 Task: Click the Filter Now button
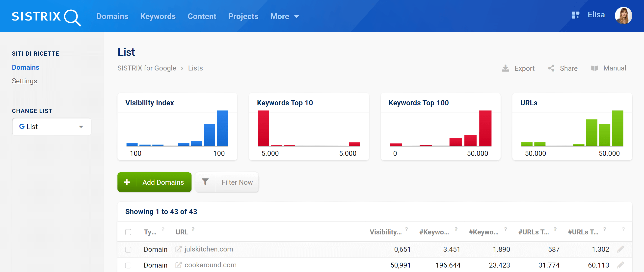click(x=227, y=182)
